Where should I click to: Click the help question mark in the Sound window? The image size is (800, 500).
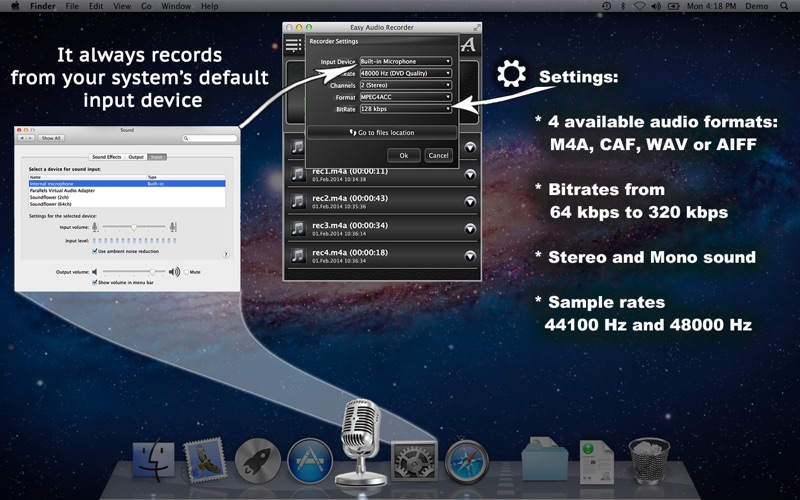(x=226, y=255)
